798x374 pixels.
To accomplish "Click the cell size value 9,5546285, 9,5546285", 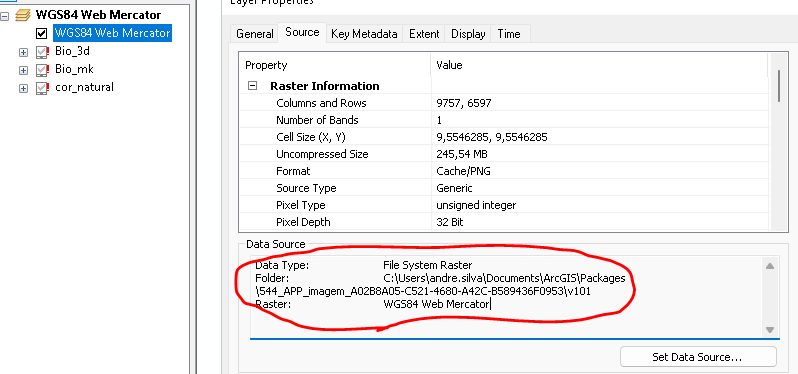I will (492, 137).
